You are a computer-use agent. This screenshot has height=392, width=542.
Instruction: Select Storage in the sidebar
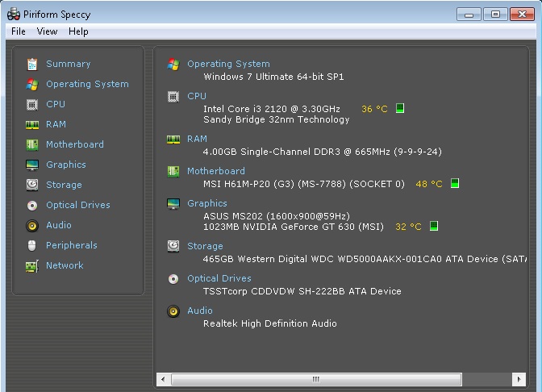click(x=64, y=185)
